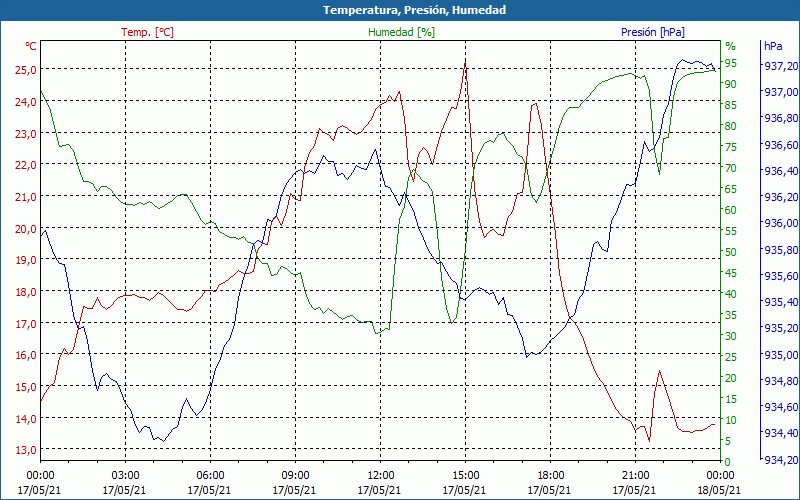Select the 936,80 pressure axis value
The height and width of the screenshot is (500, 800).
click(782, 118)
